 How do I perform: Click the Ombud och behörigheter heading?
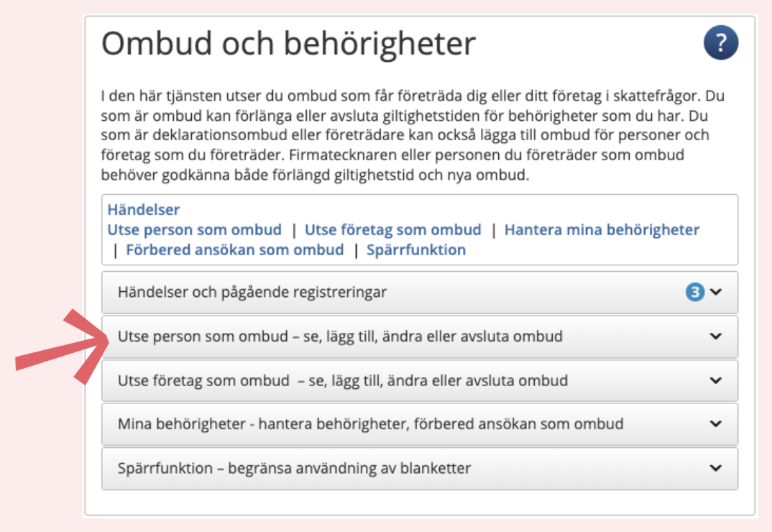point(288,43)
